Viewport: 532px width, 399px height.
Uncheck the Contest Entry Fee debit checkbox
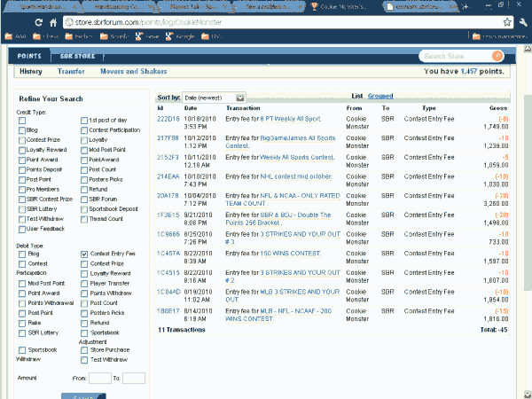[x=85, y=254]
